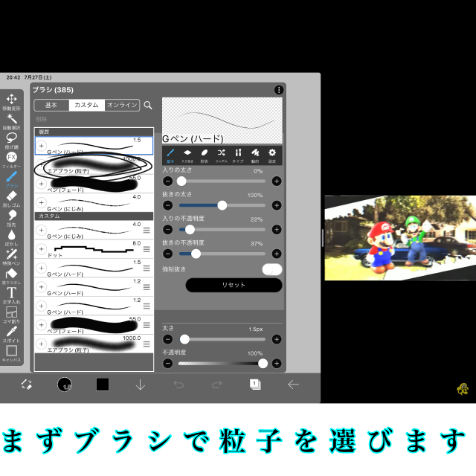
Task: Pick the Lasso (投げ縄) tool
Action: [x=12, y=138]
